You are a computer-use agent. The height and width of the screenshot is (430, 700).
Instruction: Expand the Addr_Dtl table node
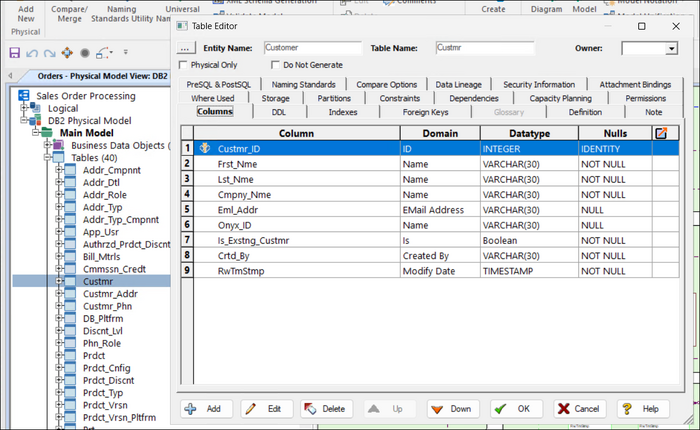[58, 182]
